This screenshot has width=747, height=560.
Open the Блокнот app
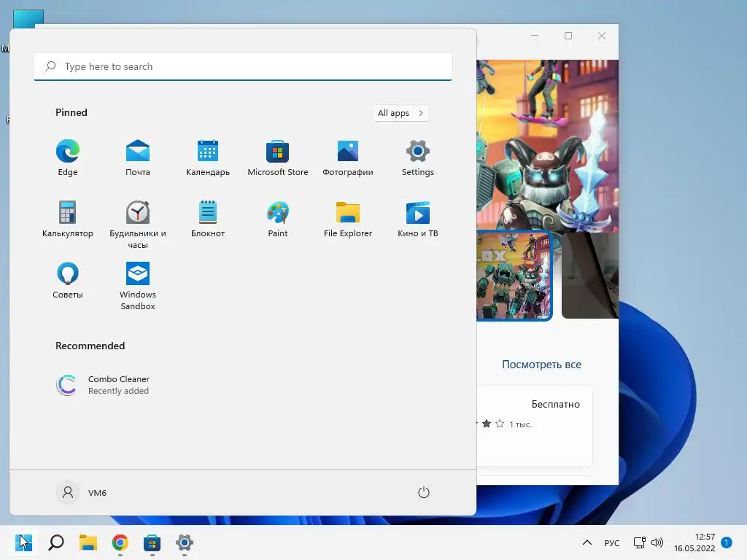(x=208, y=219)
